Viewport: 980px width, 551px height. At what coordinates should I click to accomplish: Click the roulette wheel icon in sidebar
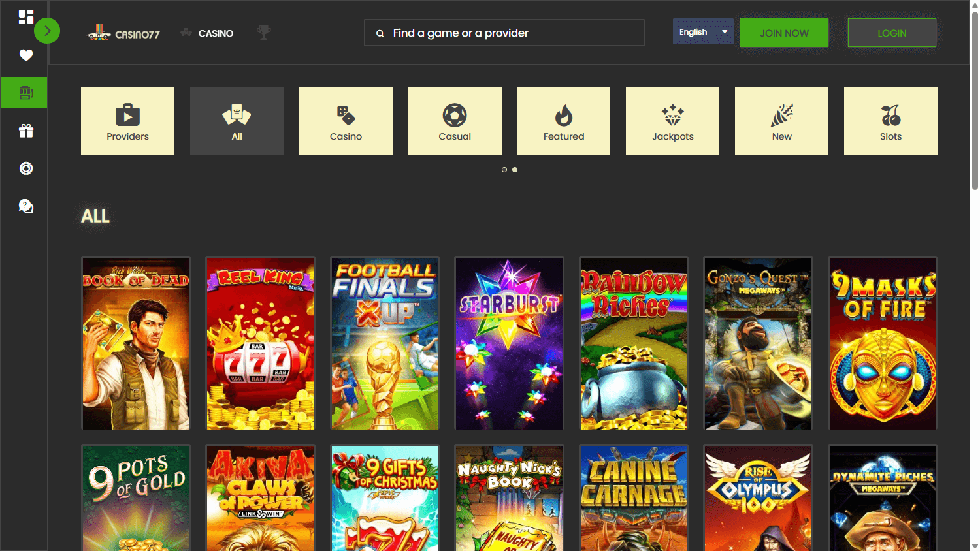pos(25,168)
